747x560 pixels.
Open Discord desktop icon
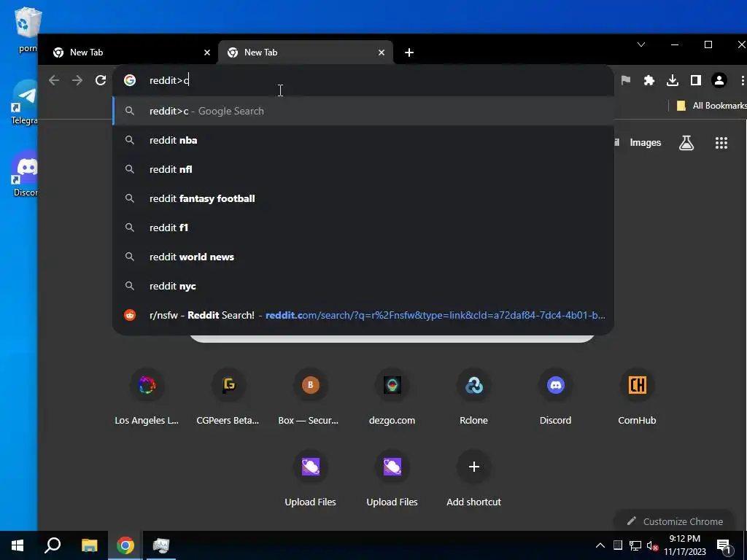25,174
